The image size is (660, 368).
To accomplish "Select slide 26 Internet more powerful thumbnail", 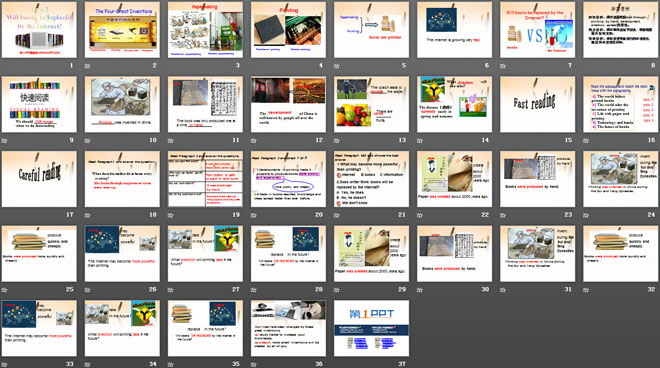I will [x=122, y=253].
